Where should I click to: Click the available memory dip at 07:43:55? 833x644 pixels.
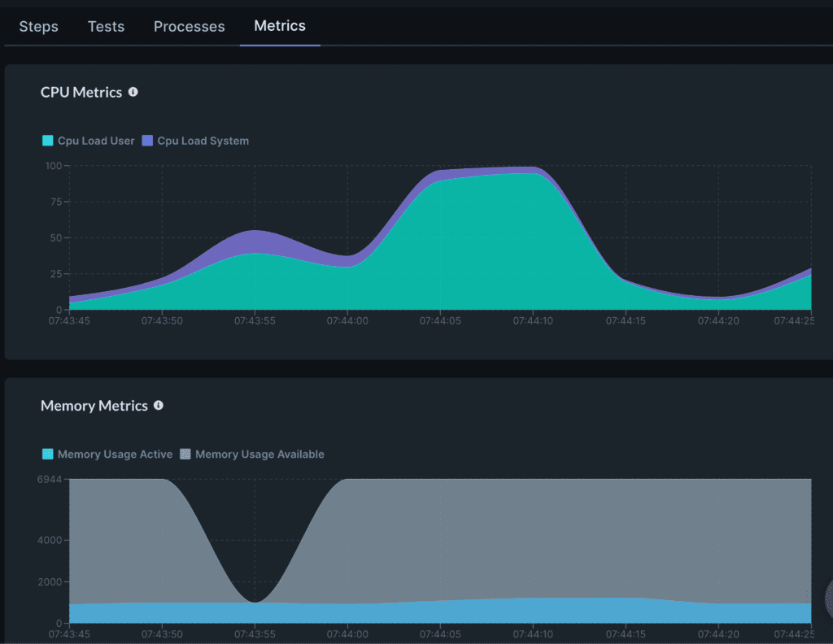click(255, 600)
